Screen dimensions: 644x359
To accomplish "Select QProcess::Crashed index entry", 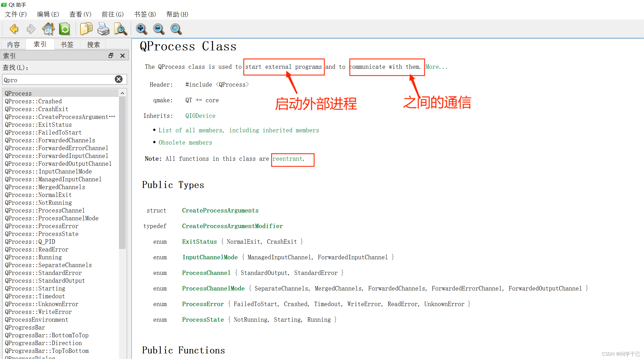I will tap(61, 101).
